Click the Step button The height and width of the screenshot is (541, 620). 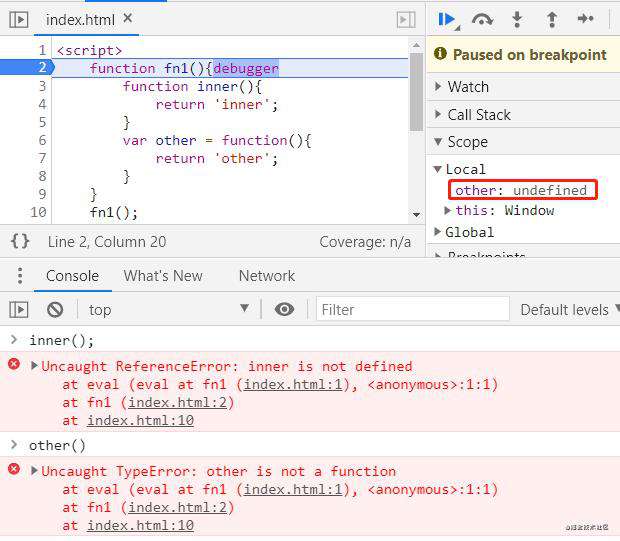pos(585,18)
